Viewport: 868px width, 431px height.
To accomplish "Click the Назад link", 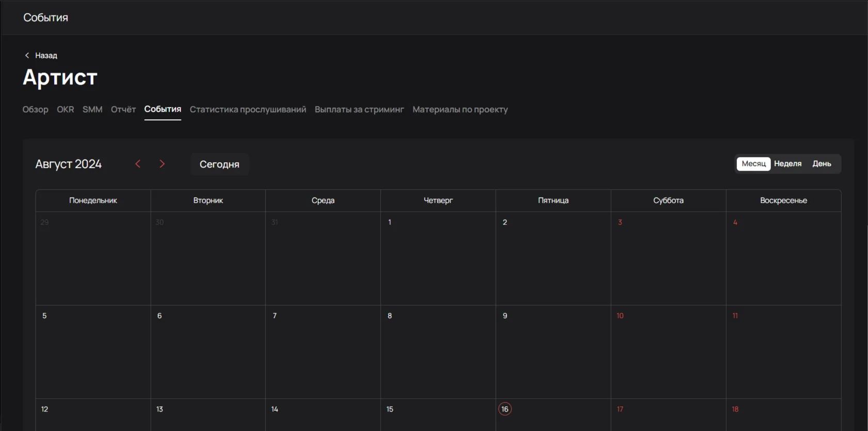I will point(46,55).
